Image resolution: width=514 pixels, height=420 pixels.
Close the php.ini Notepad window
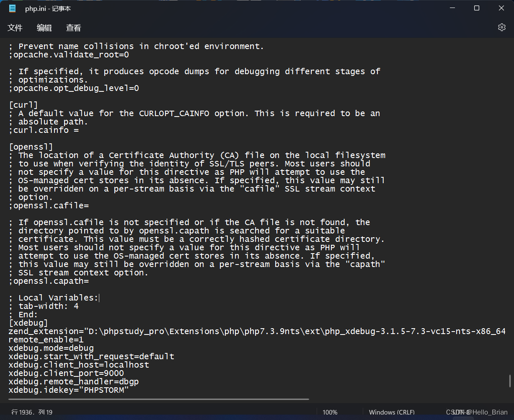(501, 8)
